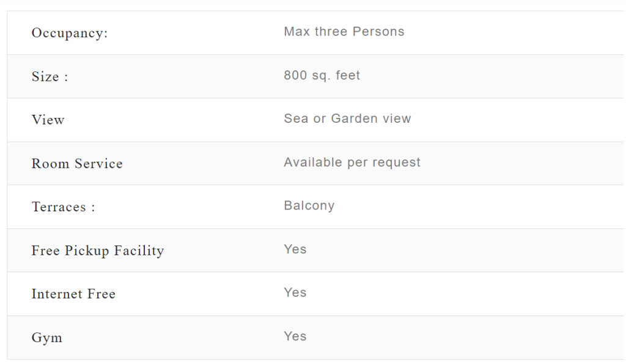Image resolution: width=626 pixels, height=364 pixels.
Task: Click Yes next to Free Pickup Facility
Action: point(295,249)
